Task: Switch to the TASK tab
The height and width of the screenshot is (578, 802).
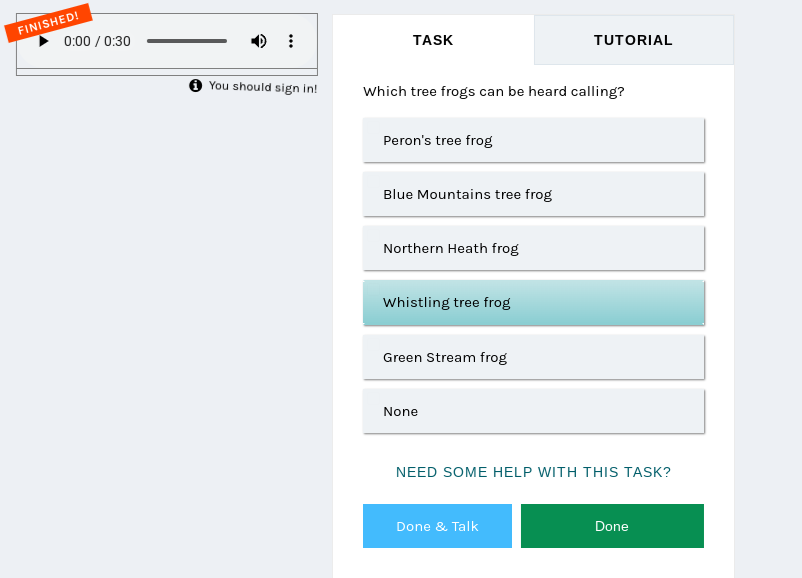Action: [x=433, y=40]
